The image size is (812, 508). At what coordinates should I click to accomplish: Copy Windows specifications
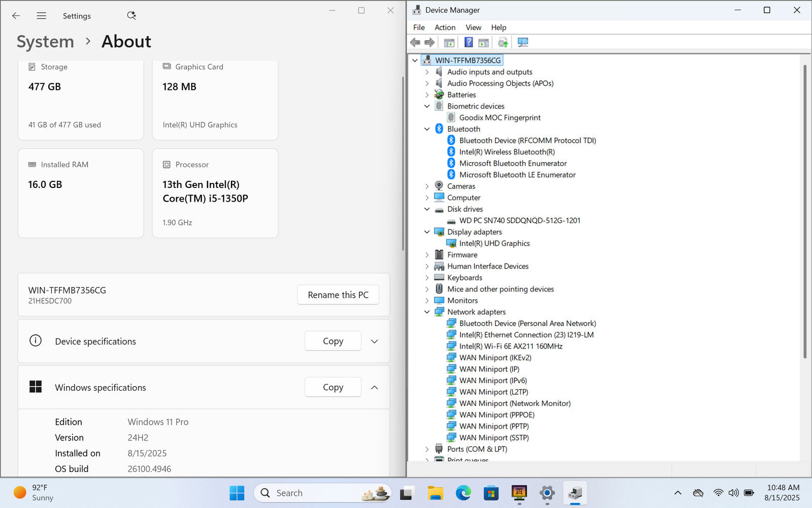click(x=333, y=388)
